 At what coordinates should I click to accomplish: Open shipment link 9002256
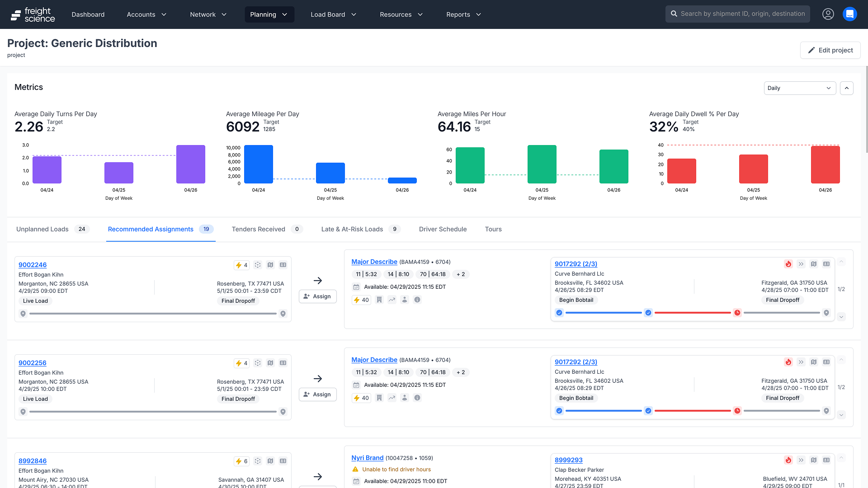tap(33, 363)
